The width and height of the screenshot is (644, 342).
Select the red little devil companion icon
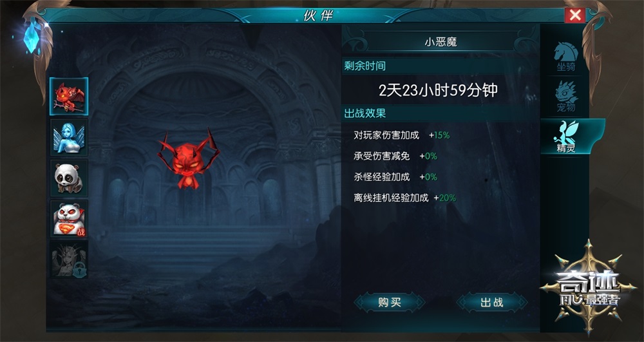tap(69, 97)
